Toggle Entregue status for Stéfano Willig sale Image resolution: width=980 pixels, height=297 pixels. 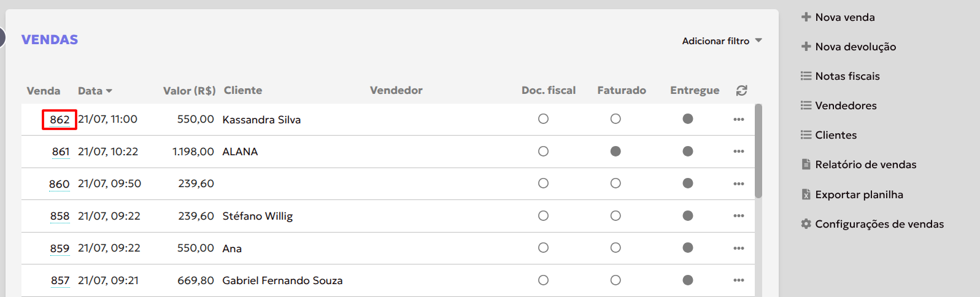pos(688,216)
